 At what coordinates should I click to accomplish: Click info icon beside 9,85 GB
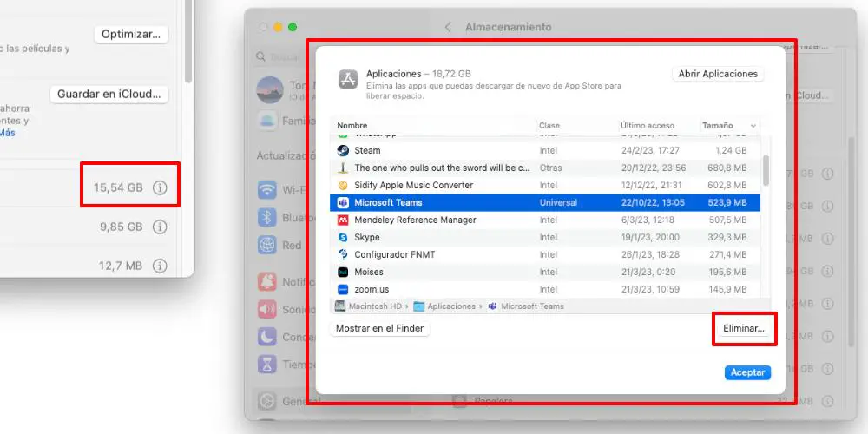[x=160, y=227]
